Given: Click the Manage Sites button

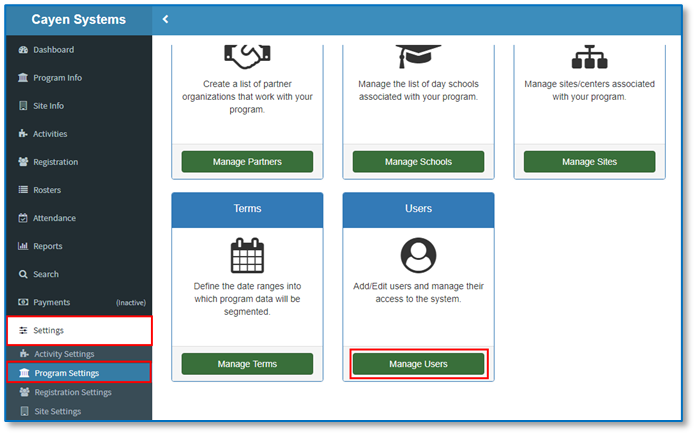Looking at the screenshot, I should pos(589,162).
